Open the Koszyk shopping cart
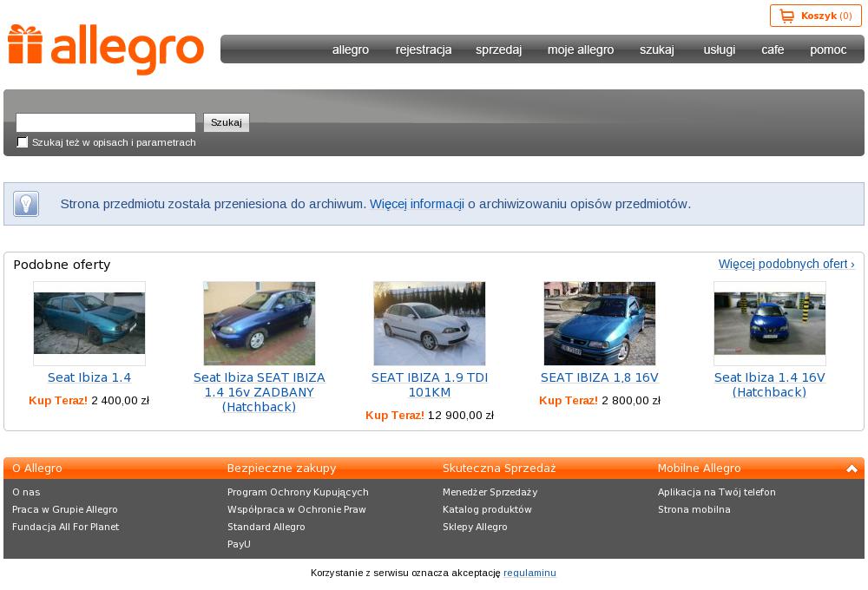The width and height of the screenshot is (868, 590). tap(815, 16)
